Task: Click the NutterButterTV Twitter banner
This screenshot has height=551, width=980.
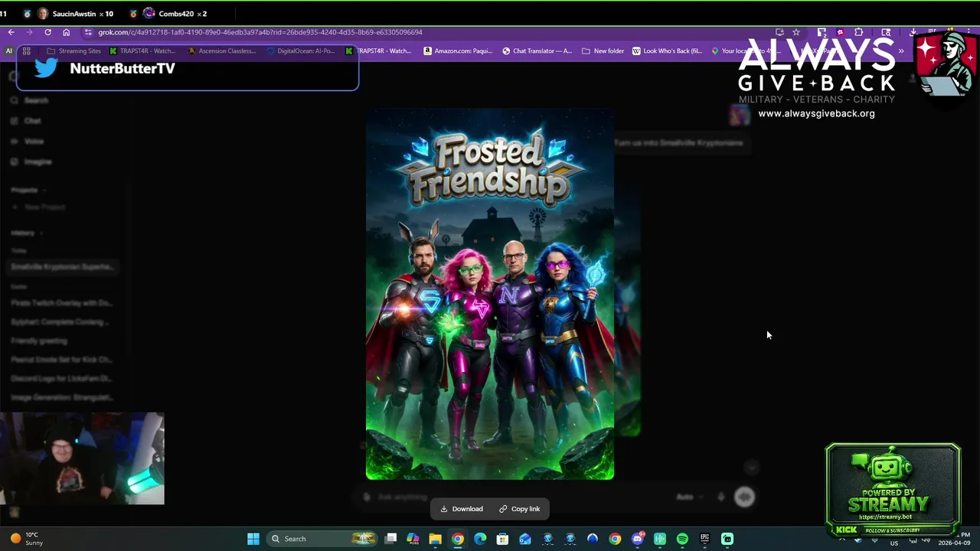Action: 188,69
